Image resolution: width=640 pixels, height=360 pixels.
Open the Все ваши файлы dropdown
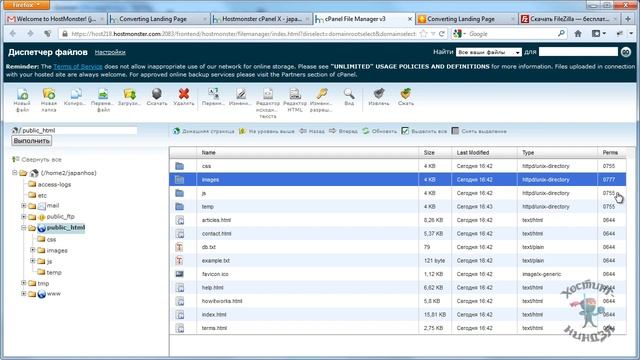click(489, 52)
